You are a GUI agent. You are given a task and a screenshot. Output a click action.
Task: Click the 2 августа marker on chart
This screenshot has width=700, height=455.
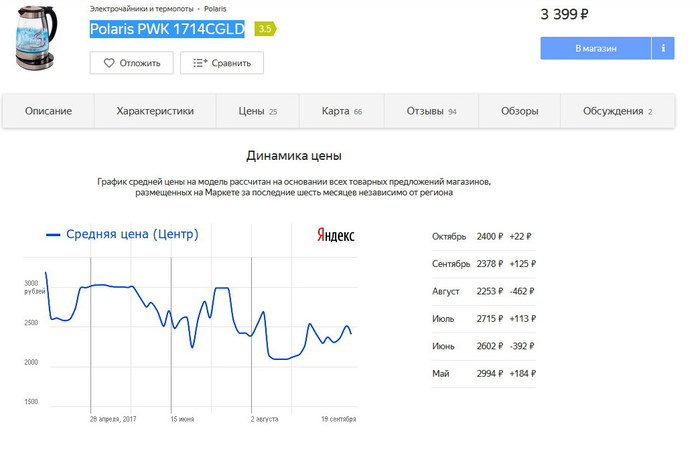tap(264, 419)
